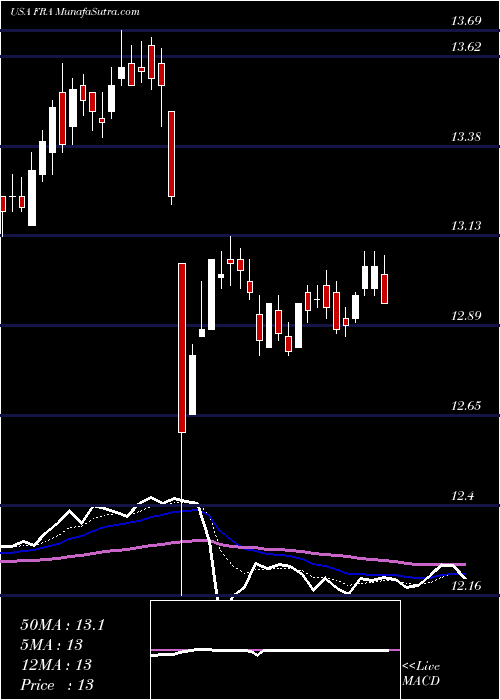Click the '50MA : 13.1' readout
The height and width of the screenshot is (700, 500).
point(62,625)
